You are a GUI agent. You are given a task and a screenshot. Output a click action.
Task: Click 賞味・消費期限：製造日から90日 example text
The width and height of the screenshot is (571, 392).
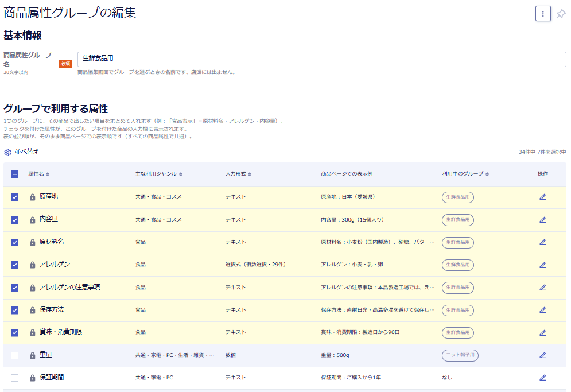360,332
